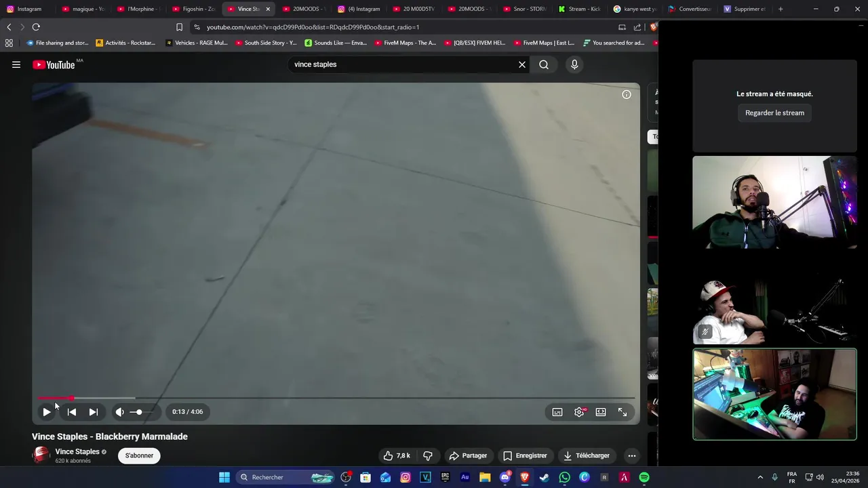
Task: Open Discord from the taskbar
Action: [505, 477]
